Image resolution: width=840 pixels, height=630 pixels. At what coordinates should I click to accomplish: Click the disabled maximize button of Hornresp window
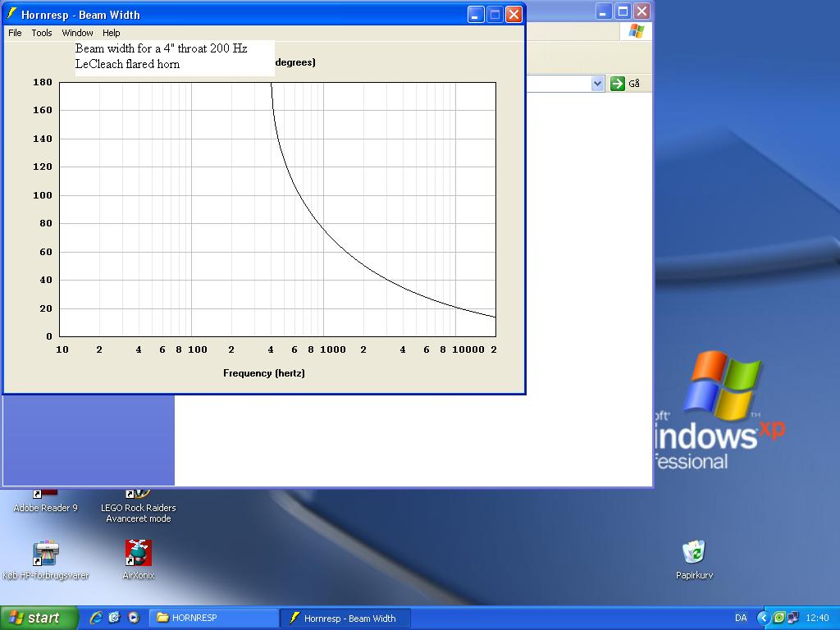click(495, 15)
